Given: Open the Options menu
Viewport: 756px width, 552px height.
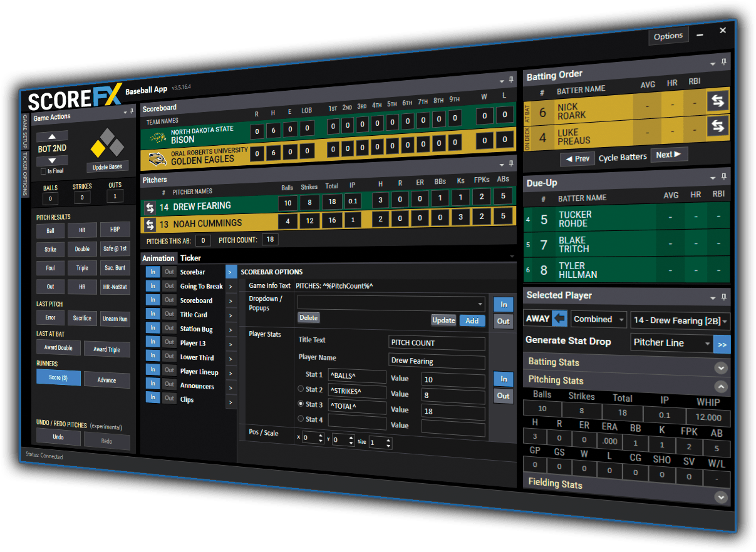Looking at the screenshot, I should 668,36.
